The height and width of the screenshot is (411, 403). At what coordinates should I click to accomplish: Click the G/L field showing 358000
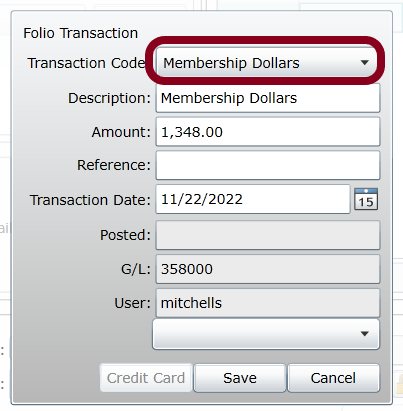268,269
